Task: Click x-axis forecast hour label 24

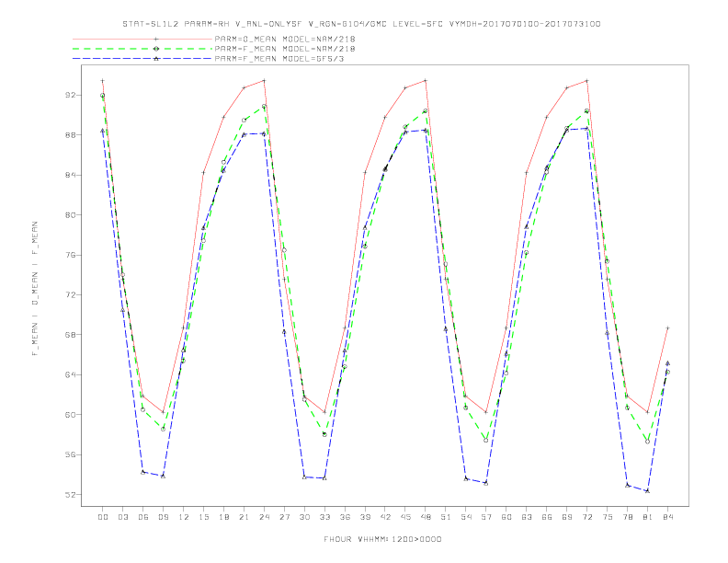Action: 264,517
